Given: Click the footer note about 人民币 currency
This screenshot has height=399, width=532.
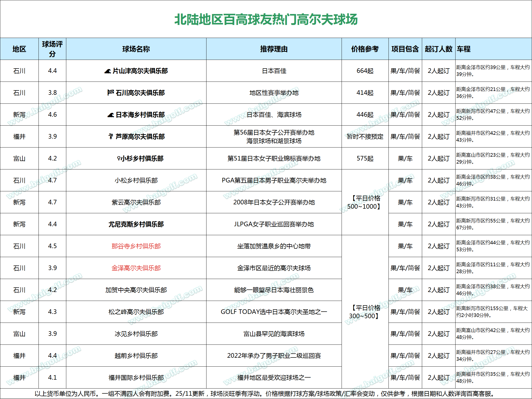Looking at the screenshot, I should coord(264,394).
